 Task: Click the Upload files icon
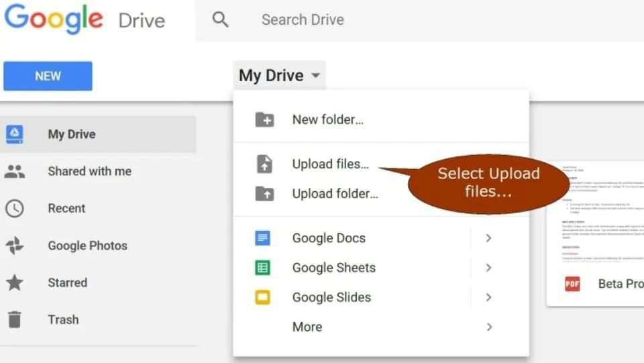pyautogui.click(x=264, y=164)
